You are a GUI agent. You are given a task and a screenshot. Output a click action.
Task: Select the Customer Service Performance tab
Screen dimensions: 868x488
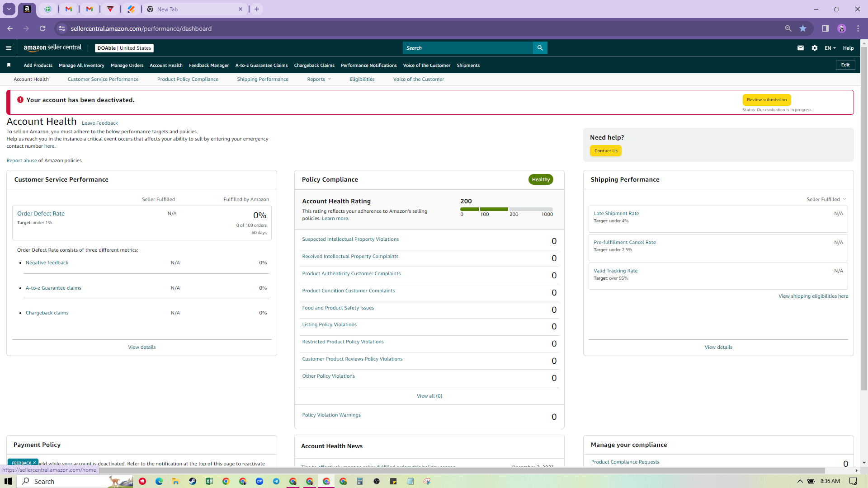103,79
